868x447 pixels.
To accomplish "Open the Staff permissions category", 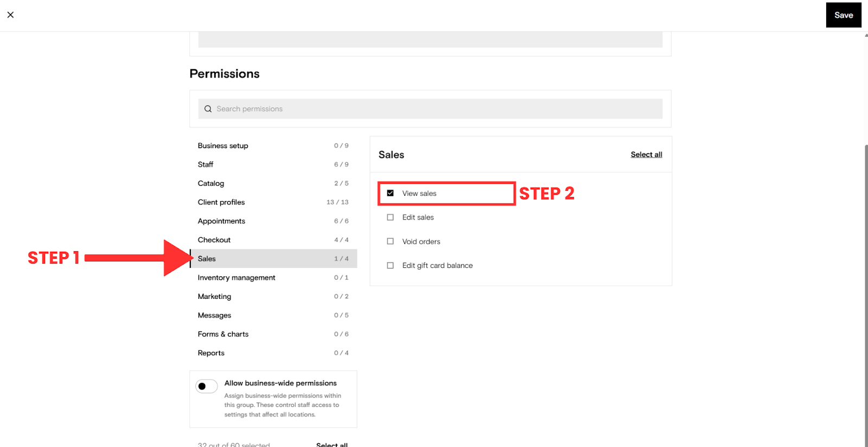I will point(273,164).
